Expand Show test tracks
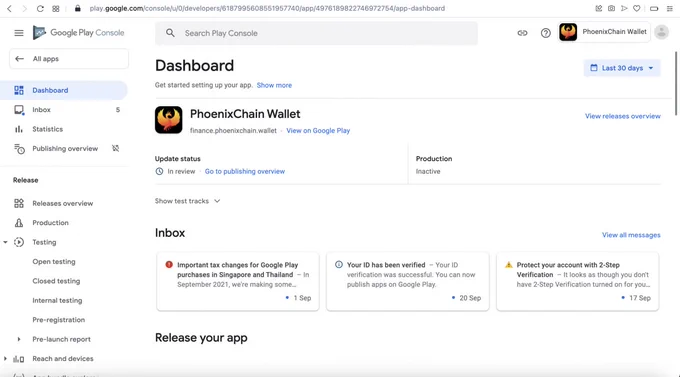This screenshot has width=680, height=377. 187,201
